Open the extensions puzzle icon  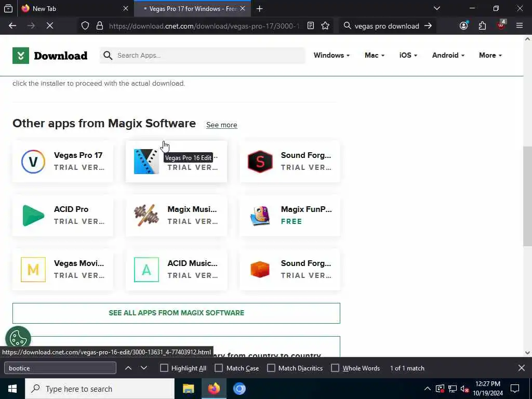[x=483, y=26]
